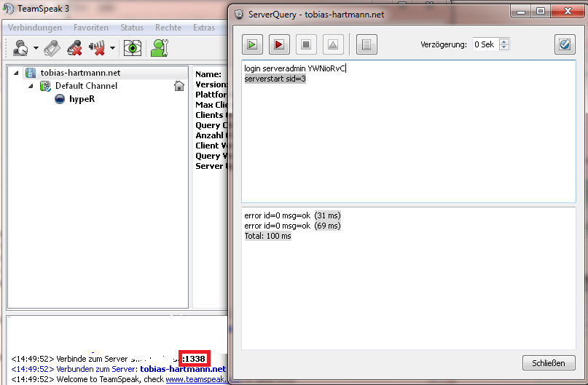Open the Connect icon dropdown arrow
Viewport: 588px width, 385px height.
pos(36,48)
